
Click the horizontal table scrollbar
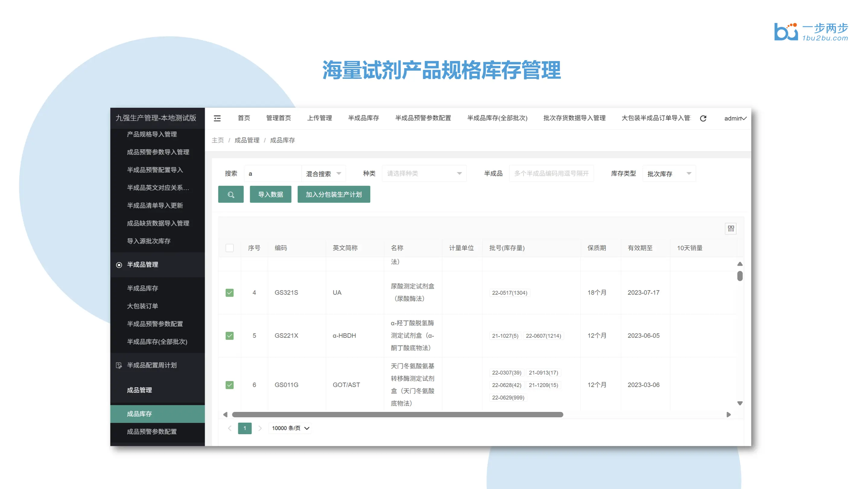[398, 415]
